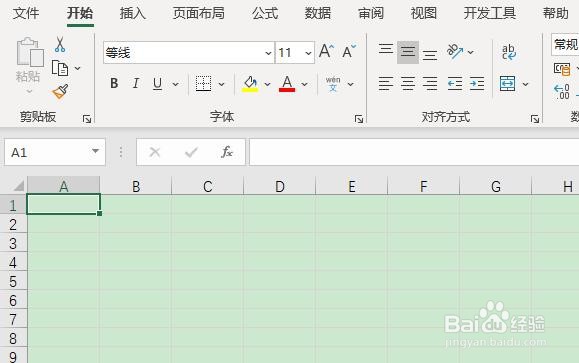Decrease font size with small A
Screen dimensions: 579x363
point(348,51)
